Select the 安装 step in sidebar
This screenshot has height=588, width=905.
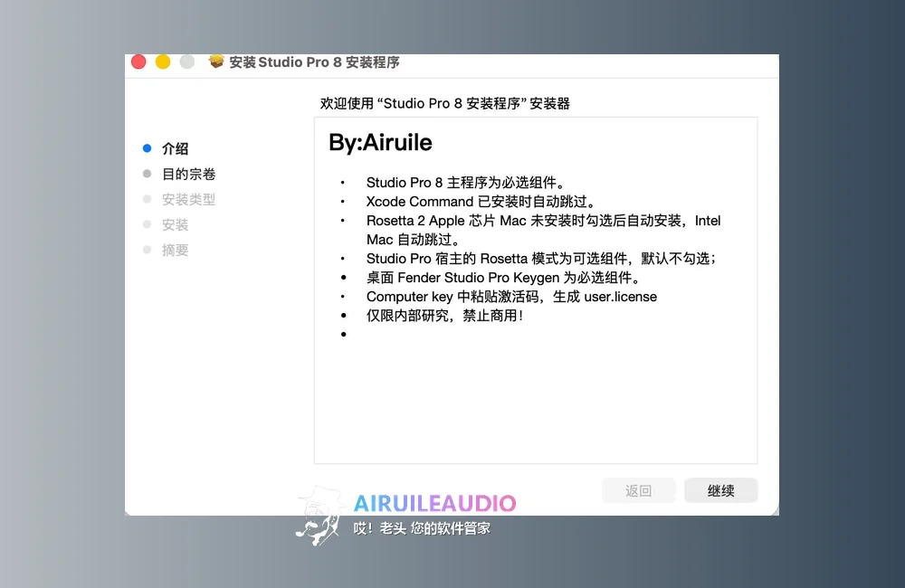pyautogui.click(x=175, y=224)
